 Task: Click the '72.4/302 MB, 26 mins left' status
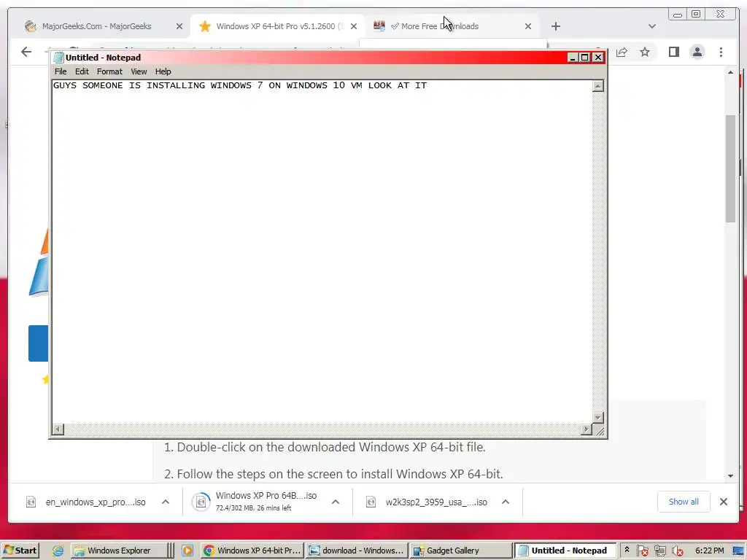coord(253,508)
